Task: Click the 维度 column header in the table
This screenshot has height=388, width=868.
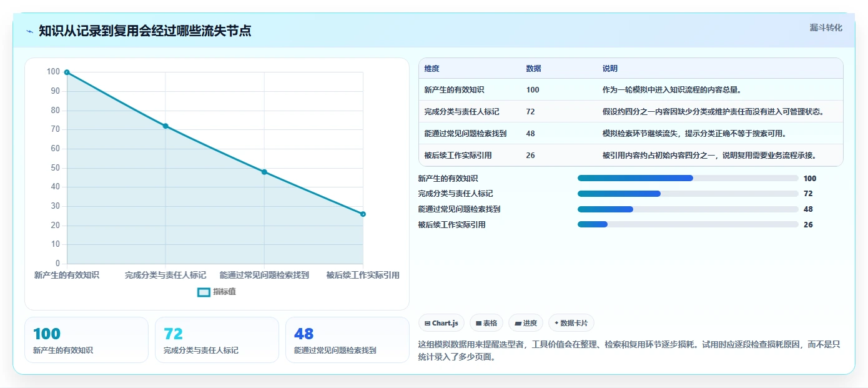Action: click(x=432, y=69)
